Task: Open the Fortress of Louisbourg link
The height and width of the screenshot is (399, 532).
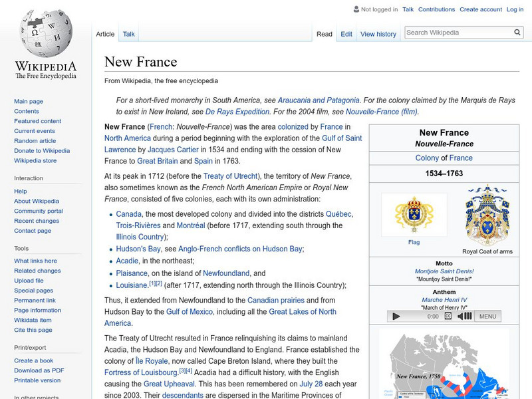Action: (141, 372)
